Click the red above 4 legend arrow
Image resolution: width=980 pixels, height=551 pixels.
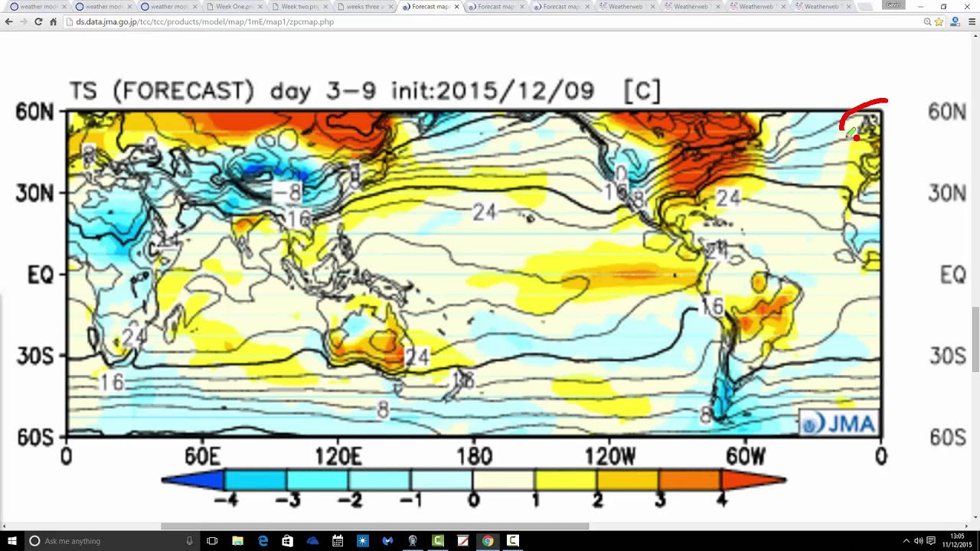tap(753, 480)
